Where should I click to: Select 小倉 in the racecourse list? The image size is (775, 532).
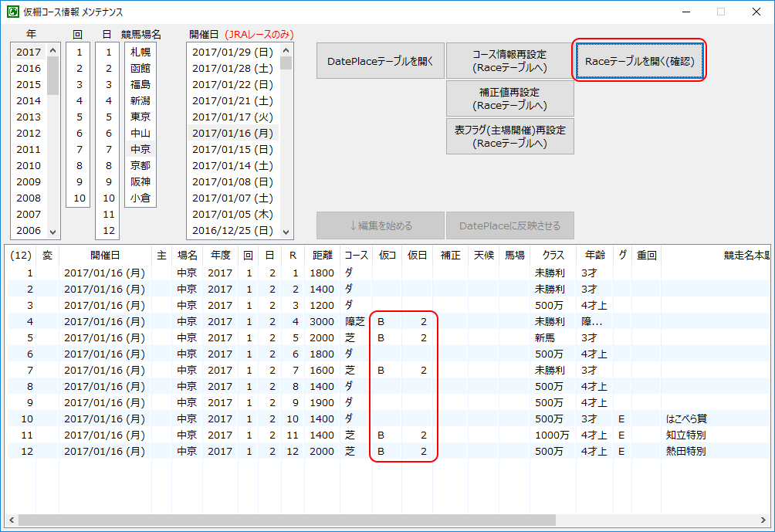(x=140, y=198)
